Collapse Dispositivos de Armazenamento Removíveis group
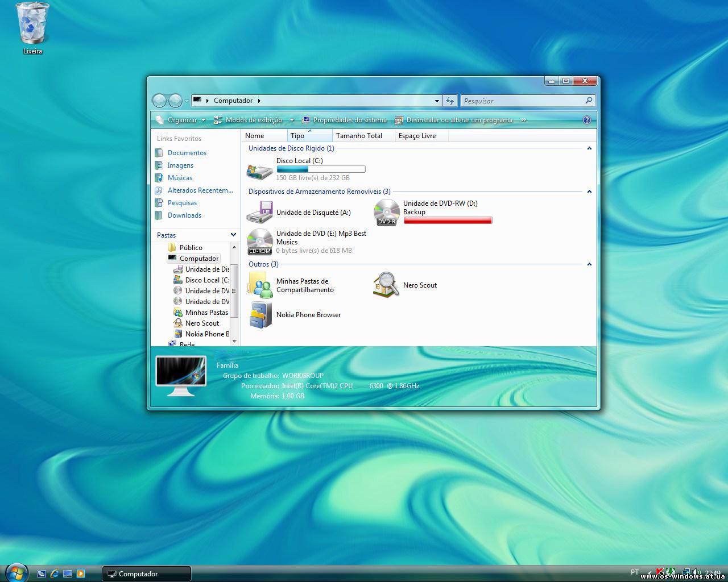This screenshot has width=728, height=582. 589,192
